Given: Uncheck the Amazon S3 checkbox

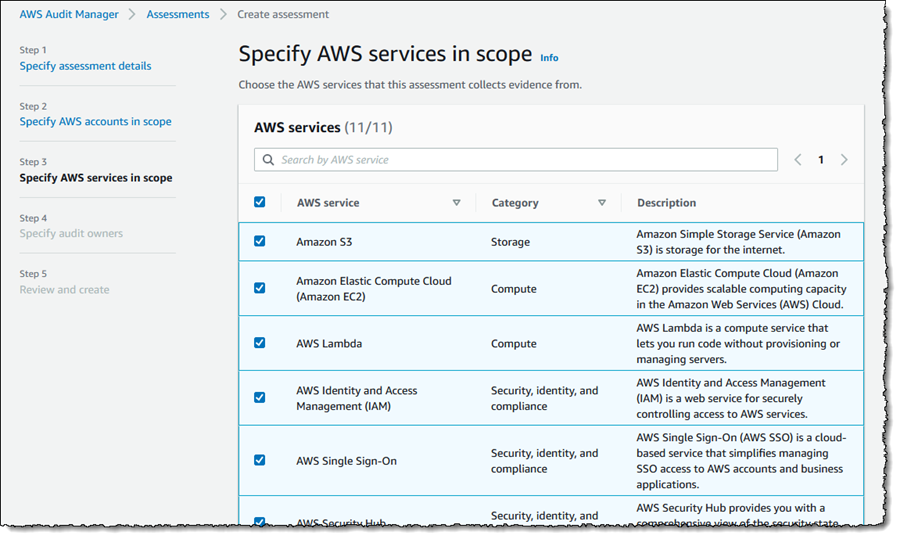Looking at the screenshot, I should (x=259, y=241).
